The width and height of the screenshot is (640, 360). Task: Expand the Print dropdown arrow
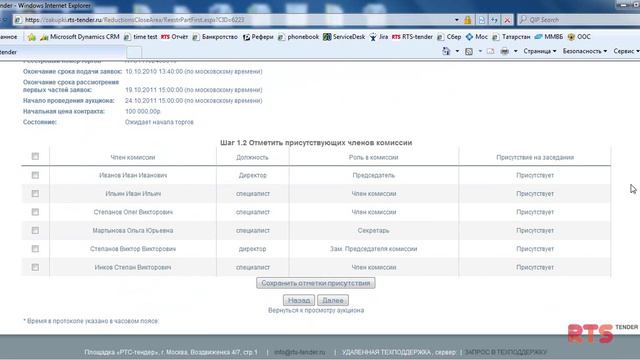click(x=516, y=51)
